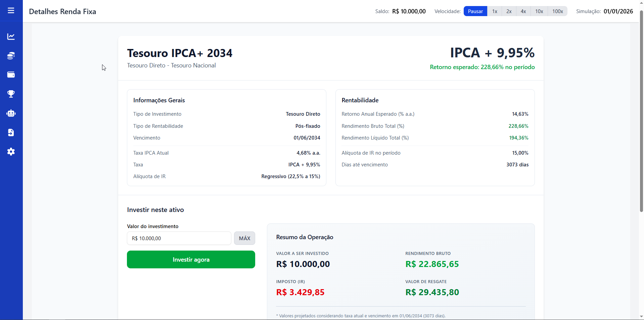Open the stacked coins sidebar icon
Image resolution: width=644 pixels, height=320 pixels.
point(11,56)
